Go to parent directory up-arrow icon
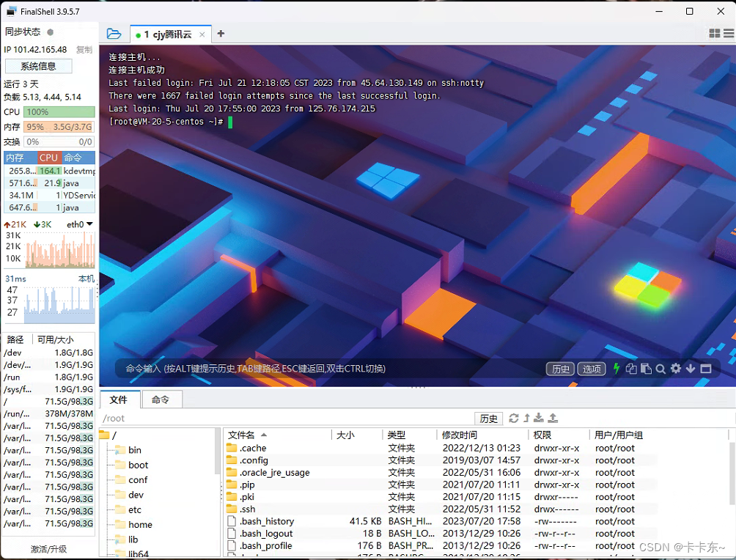736x560 pixels. click(526, 418)
